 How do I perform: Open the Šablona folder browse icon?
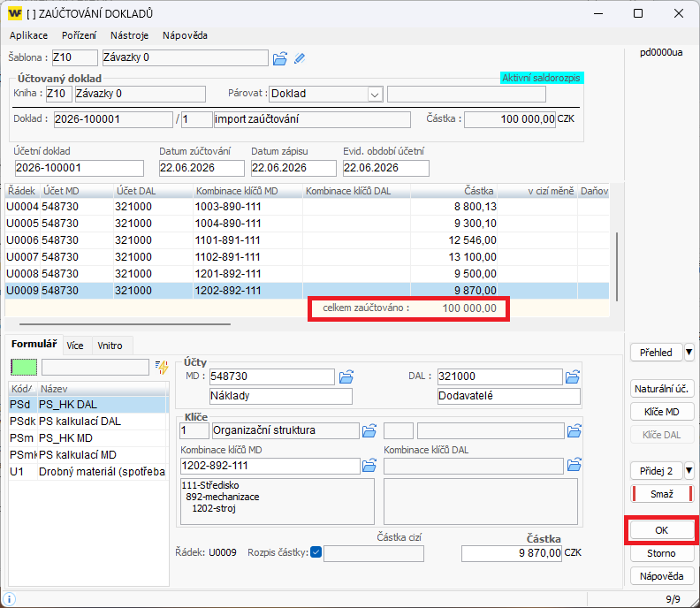[x=280, y=58]
